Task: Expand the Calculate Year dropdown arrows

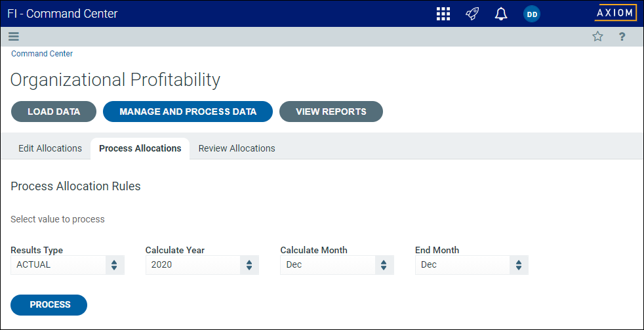Action: coord(249,265)
